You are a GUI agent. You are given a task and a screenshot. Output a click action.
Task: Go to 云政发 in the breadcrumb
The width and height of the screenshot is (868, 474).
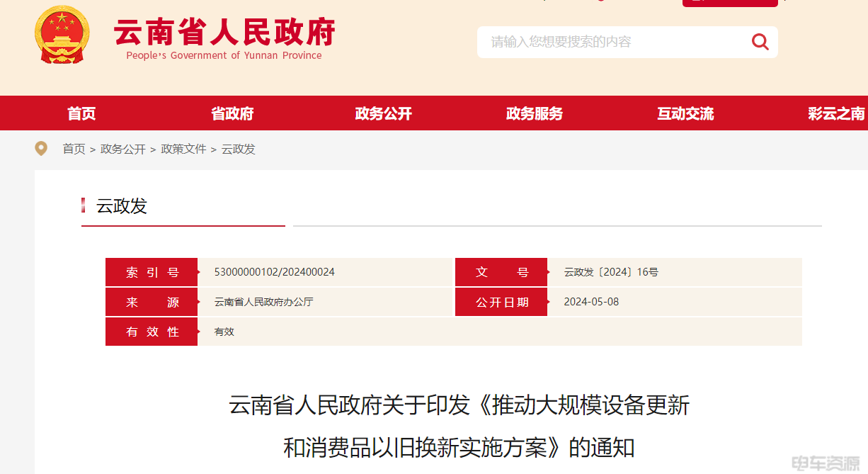tap(239, 149)
